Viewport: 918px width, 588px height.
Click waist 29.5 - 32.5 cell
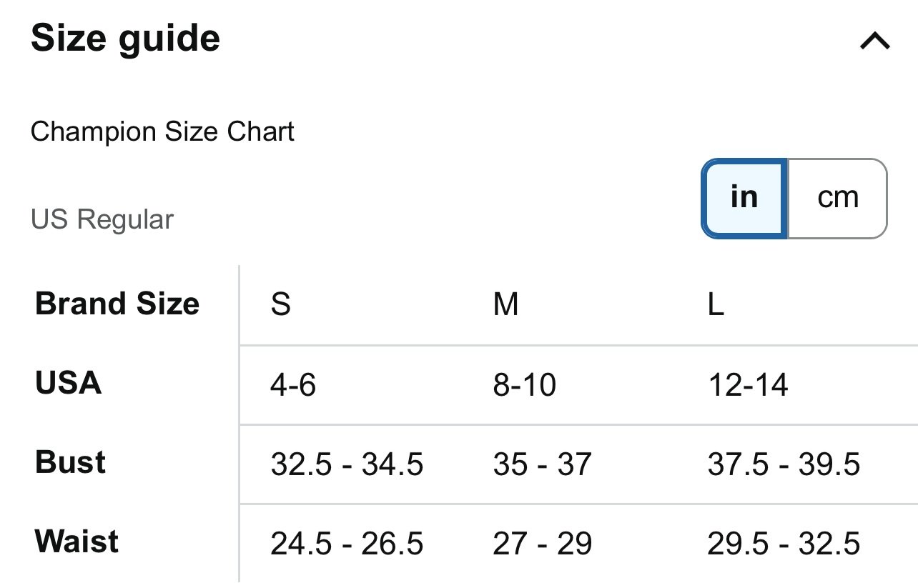pyautogui.click(x=784, y=545)
